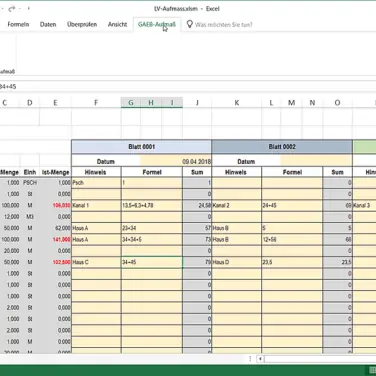376x376 pixels.
Task: Switch to the Überprüfen tab
Action: [x=82, y=24]
